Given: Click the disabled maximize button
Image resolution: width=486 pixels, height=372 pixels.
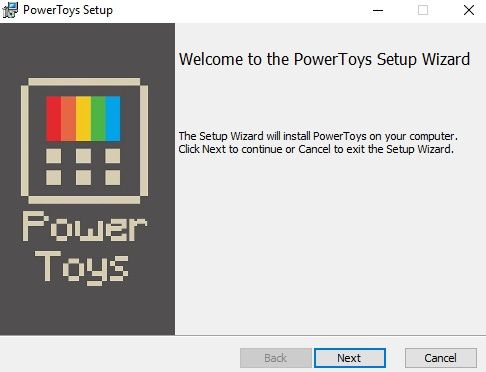Looking at the screenshot, I should (423, 10).
